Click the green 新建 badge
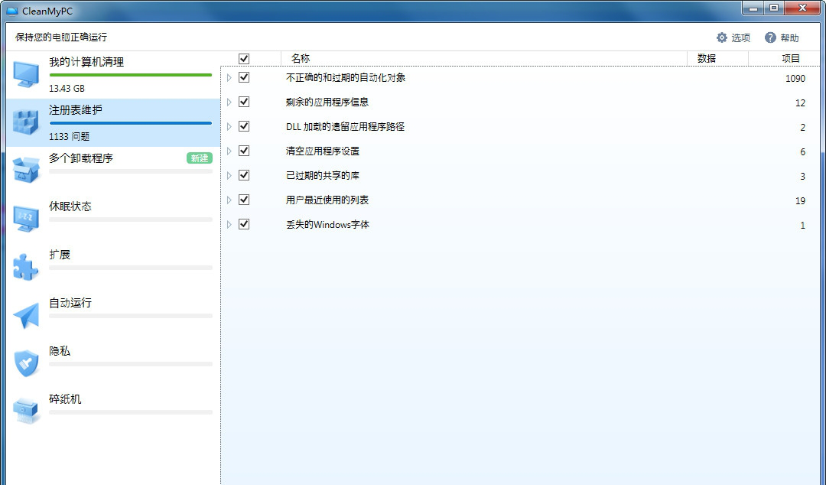 (199, 158)
